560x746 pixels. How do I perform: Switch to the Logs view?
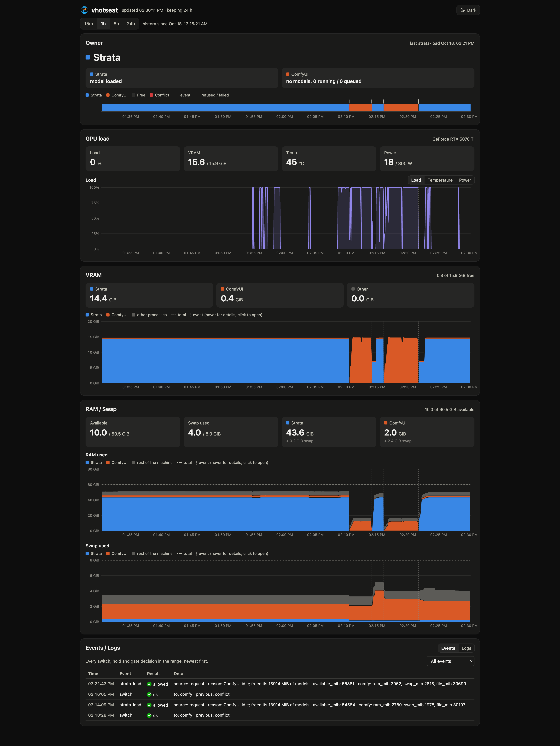click(x=466, y=648)
